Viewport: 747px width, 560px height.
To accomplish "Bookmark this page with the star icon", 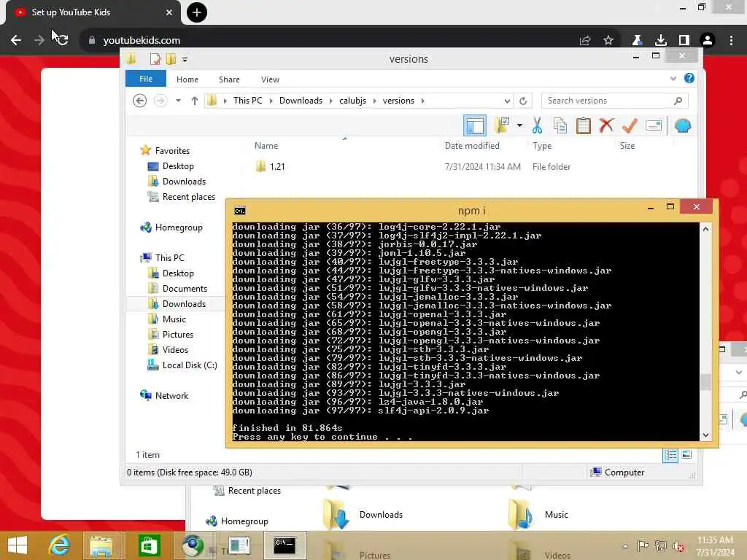I will [x=608, y=41].
